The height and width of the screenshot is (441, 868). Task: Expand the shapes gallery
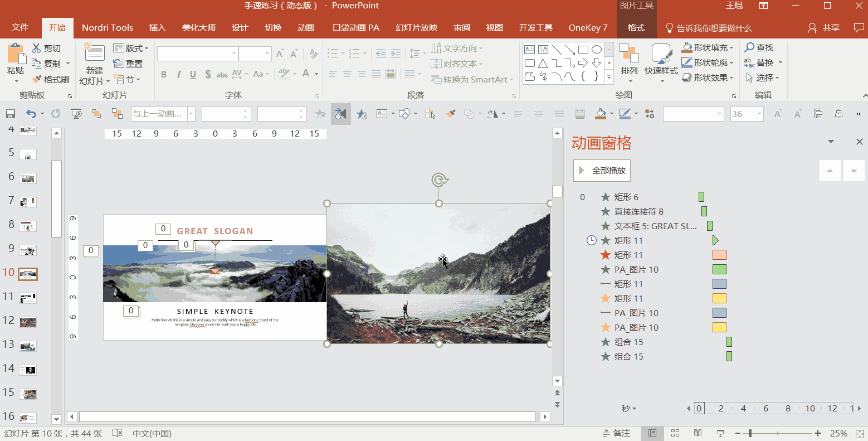pyautogui.click(x=609, y=77)
